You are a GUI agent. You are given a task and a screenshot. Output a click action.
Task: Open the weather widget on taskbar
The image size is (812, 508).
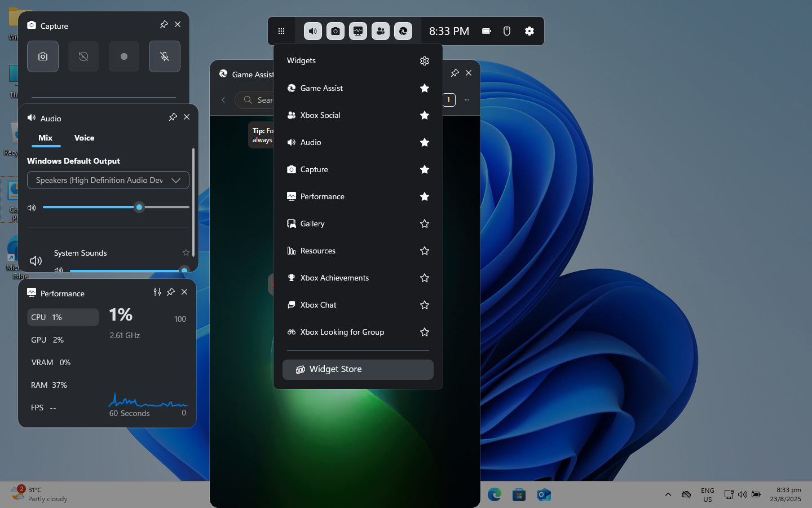click(x=39, y=494)
